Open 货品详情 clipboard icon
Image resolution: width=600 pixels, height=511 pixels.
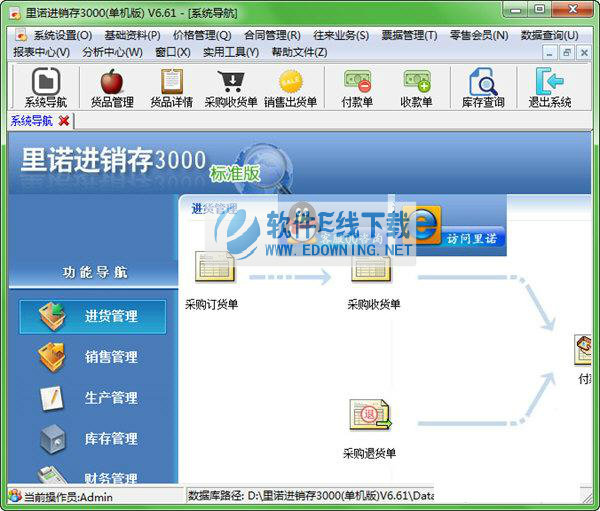click(172, 82)
